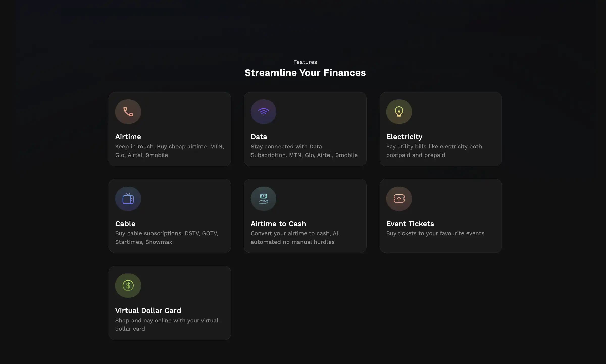
Task: Click the Electricity lightbulb icon
Action: pyautogui.click(x=399, y=112)
